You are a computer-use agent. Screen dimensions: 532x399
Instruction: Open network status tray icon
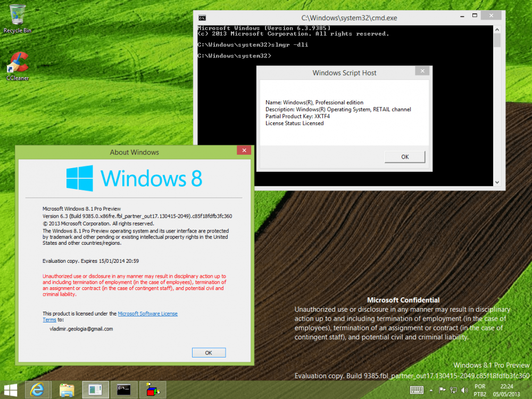coord(453,390)
